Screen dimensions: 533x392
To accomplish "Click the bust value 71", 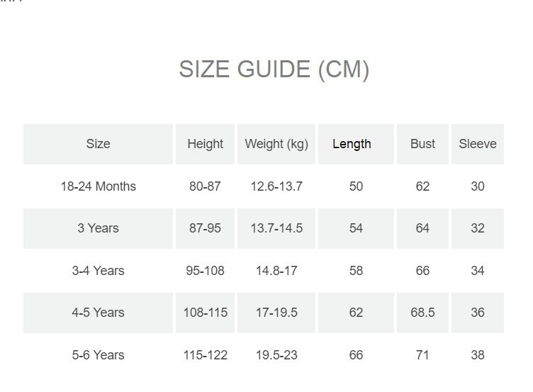I will (422, 355).
